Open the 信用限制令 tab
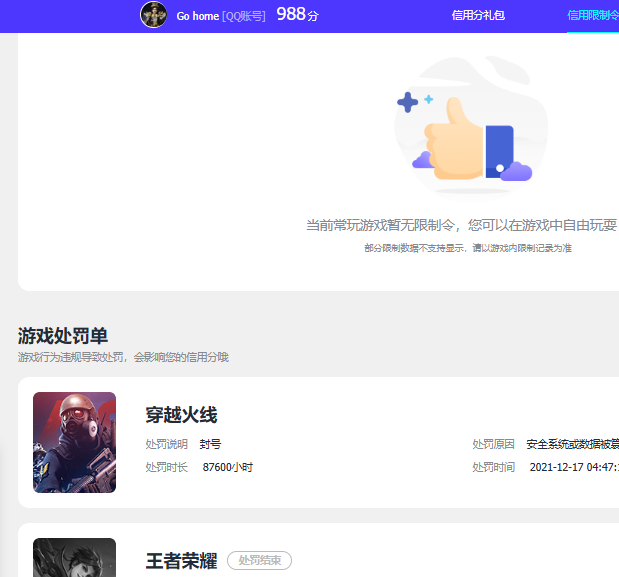Viewport: 619px width, 577px height. [x=593, y=15]
